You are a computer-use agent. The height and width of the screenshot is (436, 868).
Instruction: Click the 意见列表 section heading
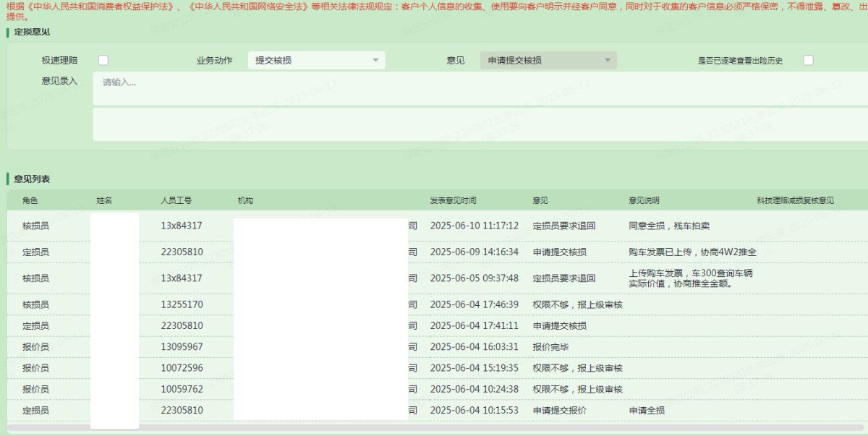32,179
